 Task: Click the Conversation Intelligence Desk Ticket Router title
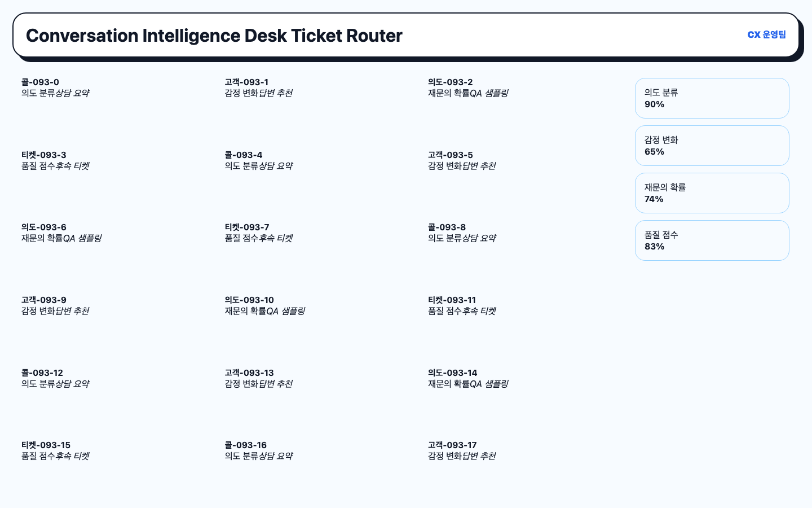point(214,36)
